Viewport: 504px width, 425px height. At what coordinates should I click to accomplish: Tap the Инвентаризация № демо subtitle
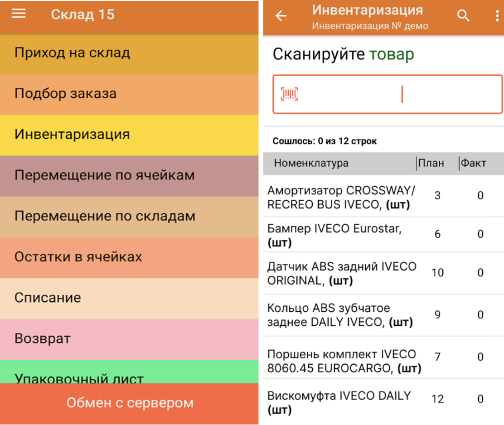click(370, 26)
